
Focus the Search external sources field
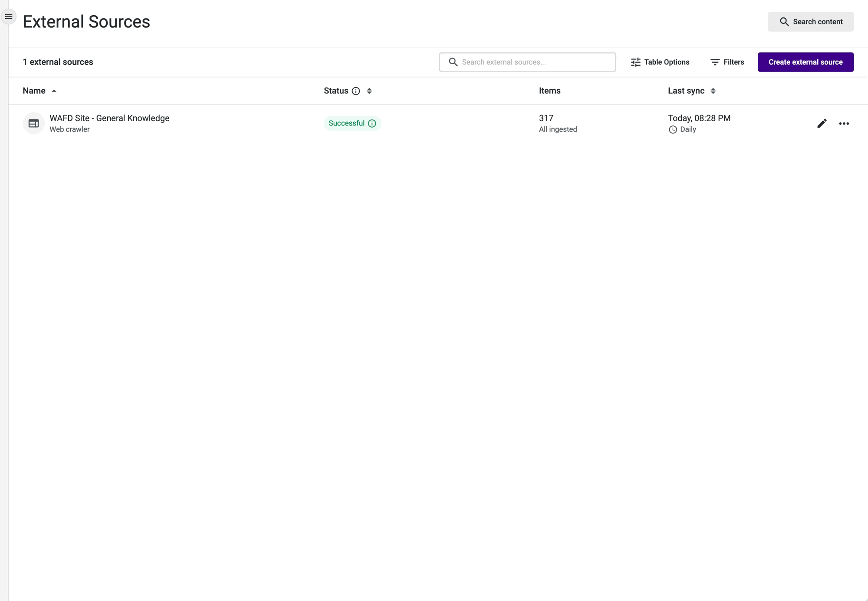point(527,62)
